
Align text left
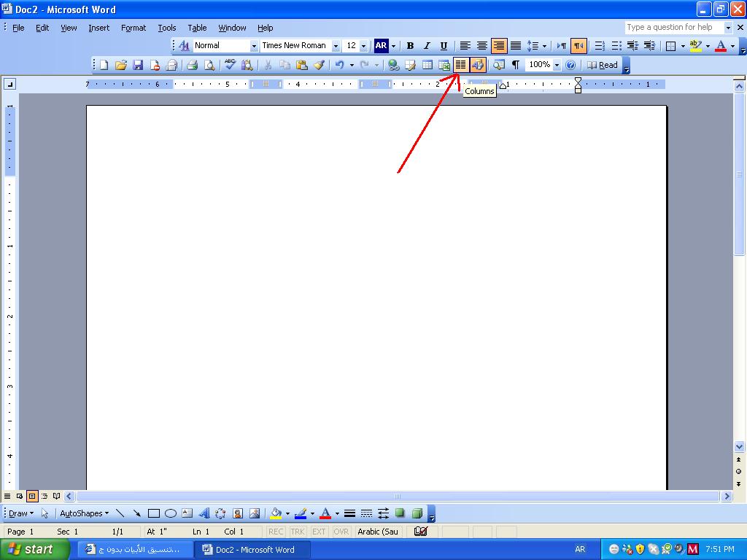pos(465,46)
